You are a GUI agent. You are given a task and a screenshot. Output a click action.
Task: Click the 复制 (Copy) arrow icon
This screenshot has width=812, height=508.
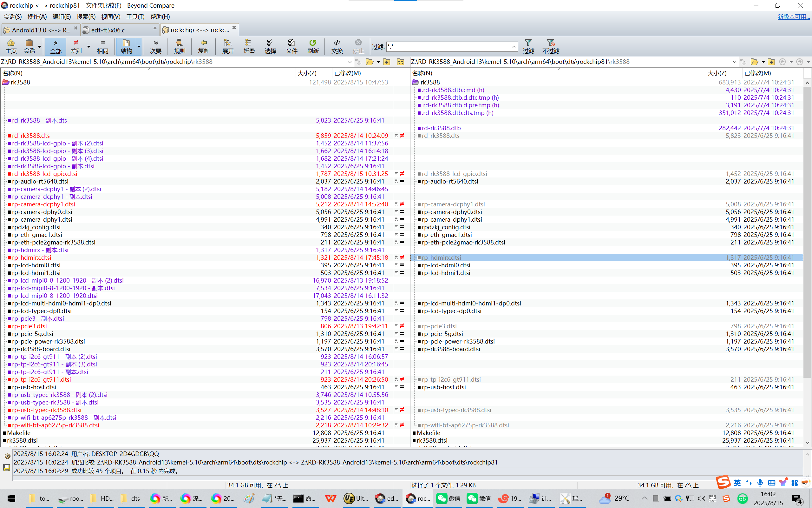click(204, 46)
